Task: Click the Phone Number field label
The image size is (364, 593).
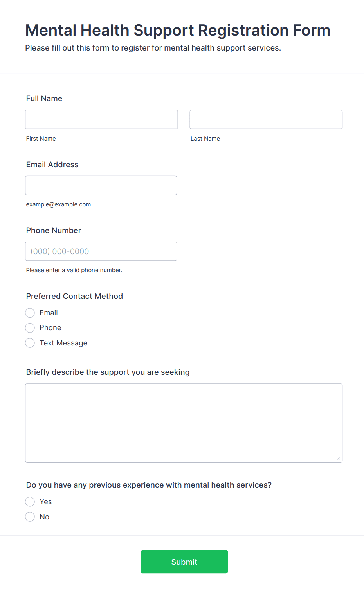Action: (x=54, y=230)
